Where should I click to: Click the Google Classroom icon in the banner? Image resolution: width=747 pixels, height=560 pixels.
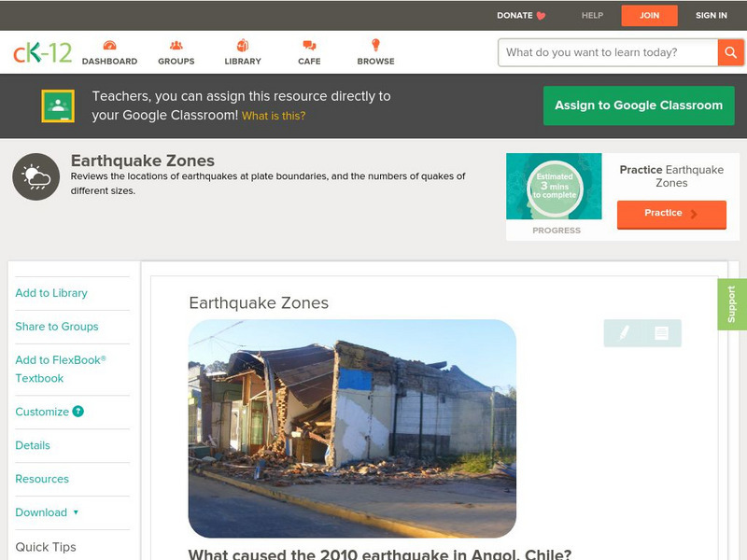coord(58,105)
